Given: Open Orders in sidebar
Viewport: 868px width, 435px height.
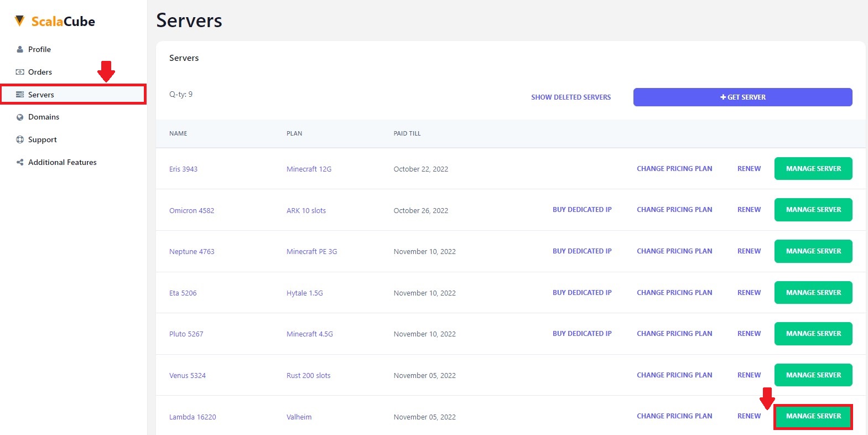Looking at the screenshot, I should pos(40,72).
